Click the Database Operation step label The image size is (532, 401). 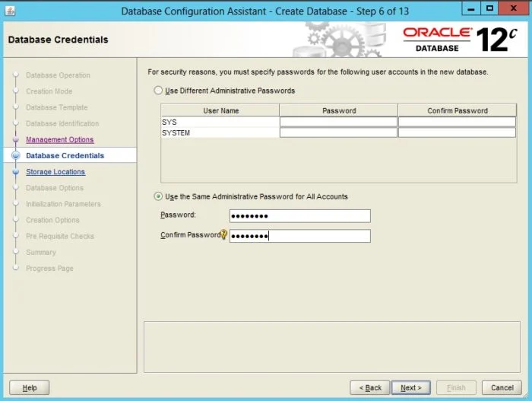[x=58, y=75]
